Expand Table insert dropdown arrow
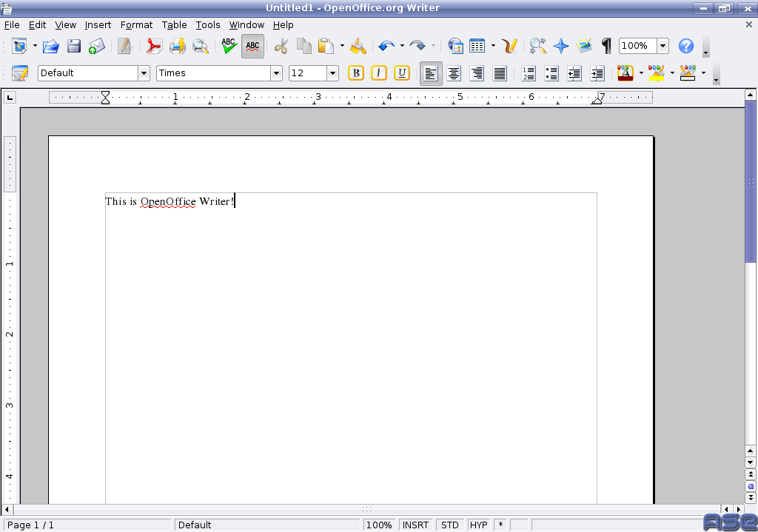758x532 pixels. [493, 46]
